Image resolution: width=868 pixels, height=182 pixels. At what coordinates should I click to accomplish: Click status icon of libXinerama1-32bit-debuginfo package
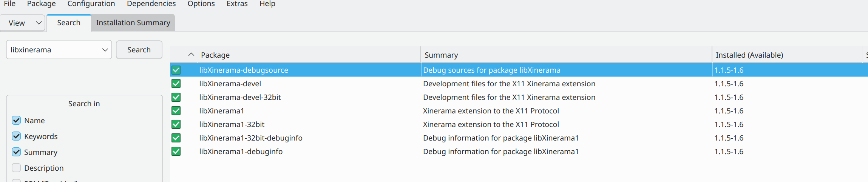[x=176, y=138]
